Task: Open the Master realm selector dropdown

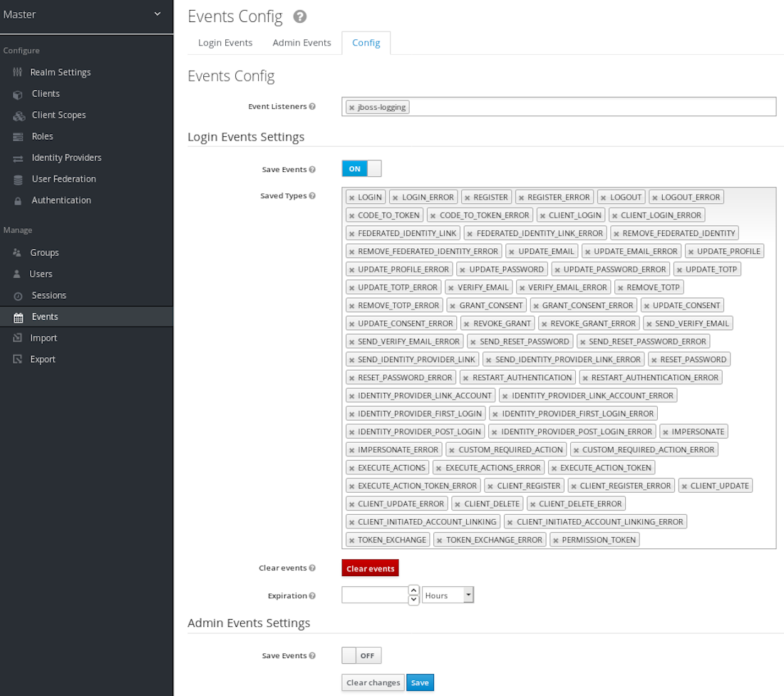Action: click(157, 14)
